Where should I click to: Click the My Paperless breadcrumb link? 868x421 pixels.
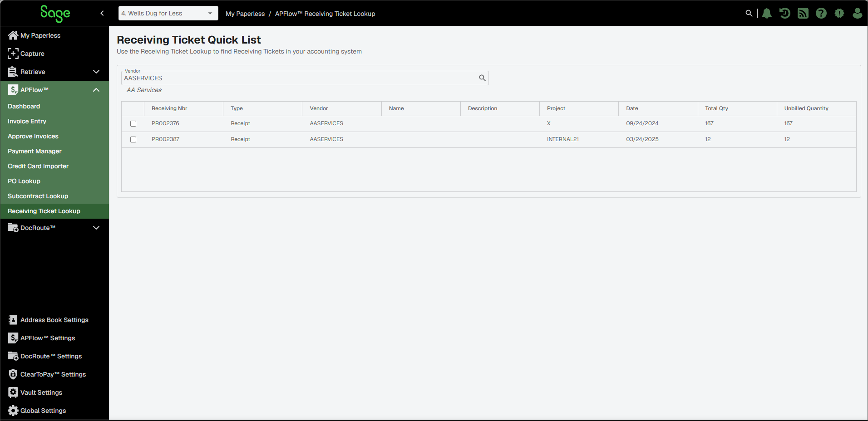tap(245, 14)
